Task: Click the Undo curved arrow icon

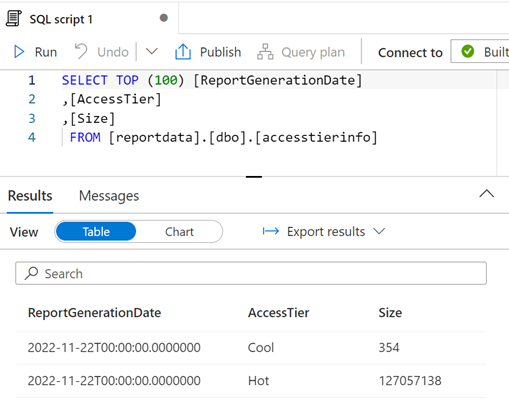Action: [81, 51]
